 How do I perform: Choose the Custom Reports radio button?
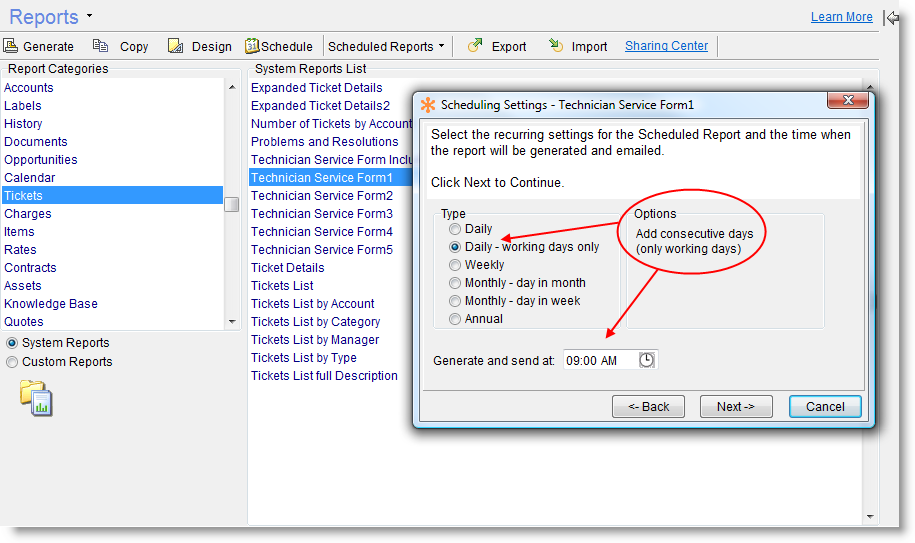click(12, 362)
